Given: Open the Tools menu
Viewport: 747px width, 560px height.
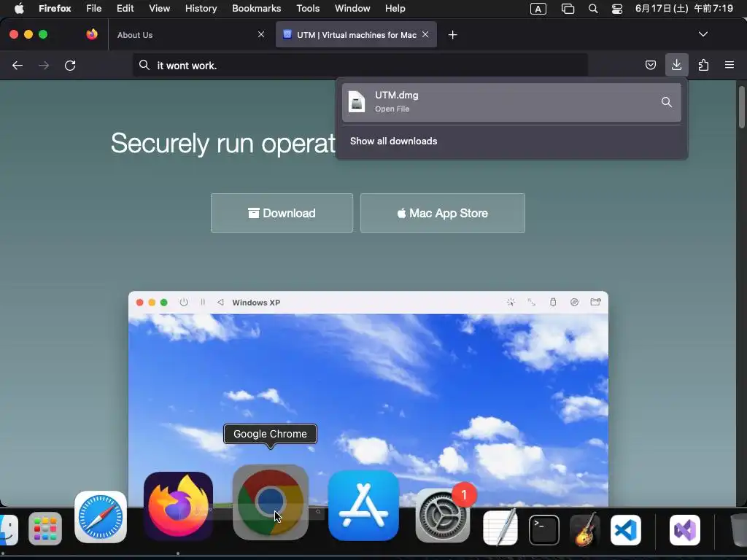Looking at the screenshot, I should [308, 9].
